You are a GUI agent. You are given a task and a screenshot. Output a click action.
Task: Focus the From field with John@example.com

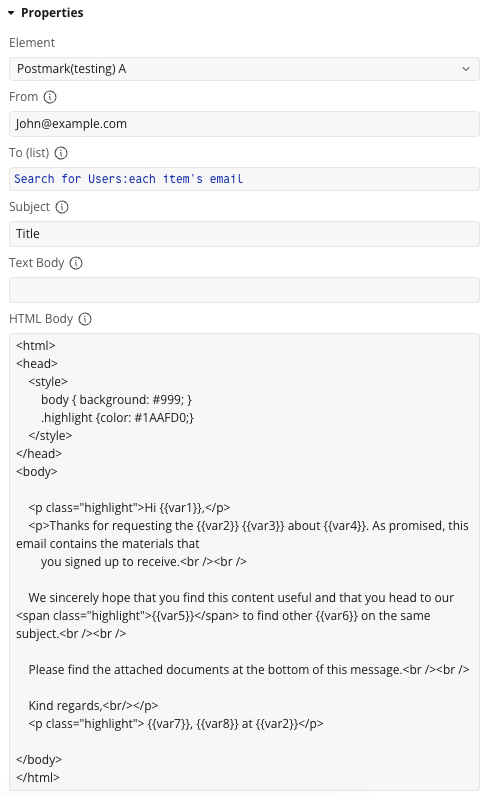click(x=244, y=124)
